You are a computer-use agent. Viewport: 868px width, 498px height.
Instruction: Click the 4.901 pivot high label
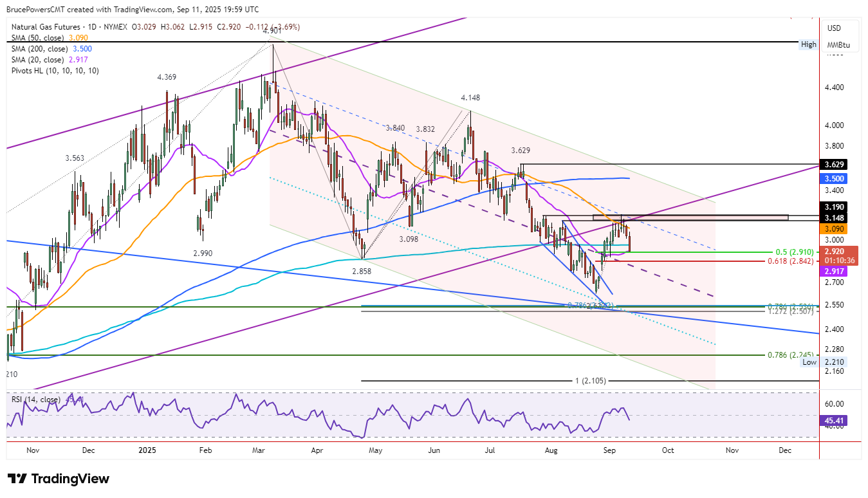pyautogui.click(x=272, y=31)
